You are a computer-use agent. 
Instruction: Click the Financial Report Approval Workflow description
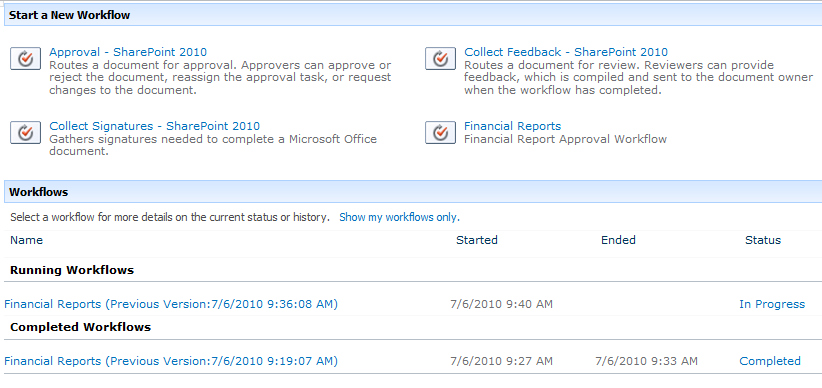point(566,139)
